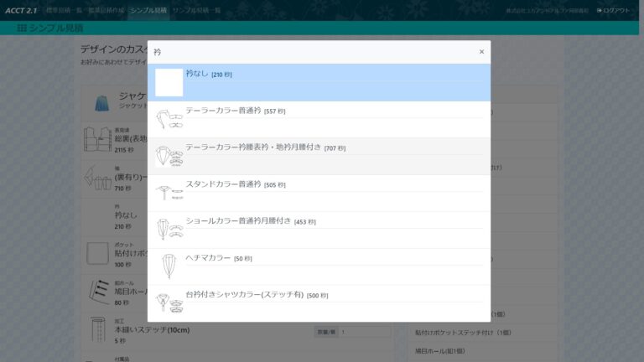Click the patch pocket square icon

click(97, 253)
